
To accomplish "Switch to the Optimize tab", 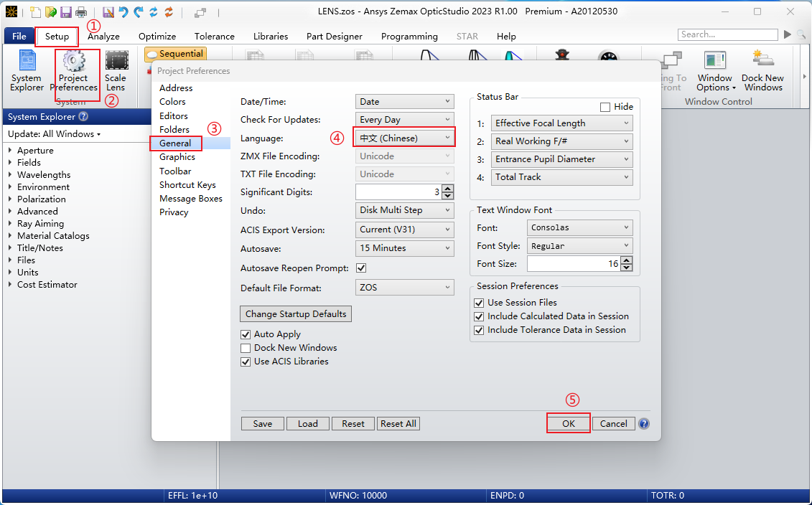I will [x=157, y=36].
